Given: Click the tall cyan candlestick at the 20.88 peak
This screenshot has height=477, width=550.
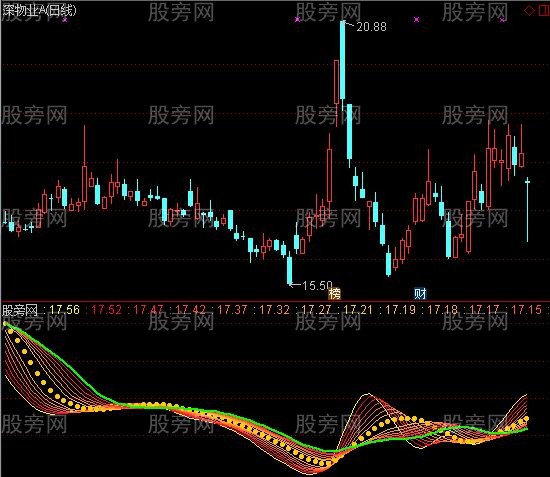Looking at the screenshot, I should [x=343, y=60].
